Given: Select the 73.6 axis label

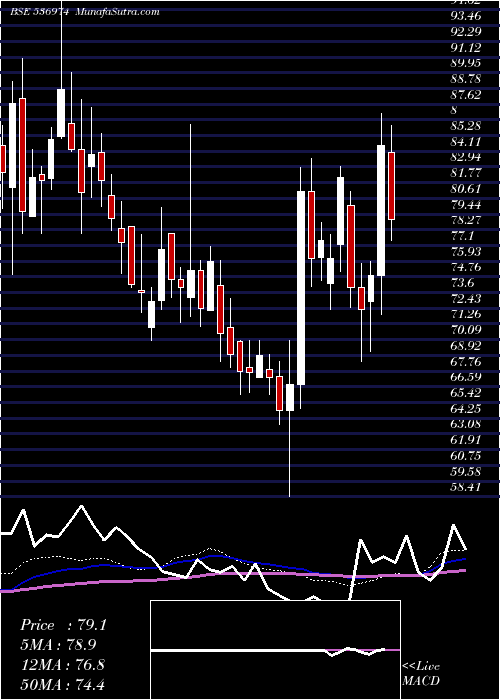Looking at the screenshot, I should [x=462, y=283].
